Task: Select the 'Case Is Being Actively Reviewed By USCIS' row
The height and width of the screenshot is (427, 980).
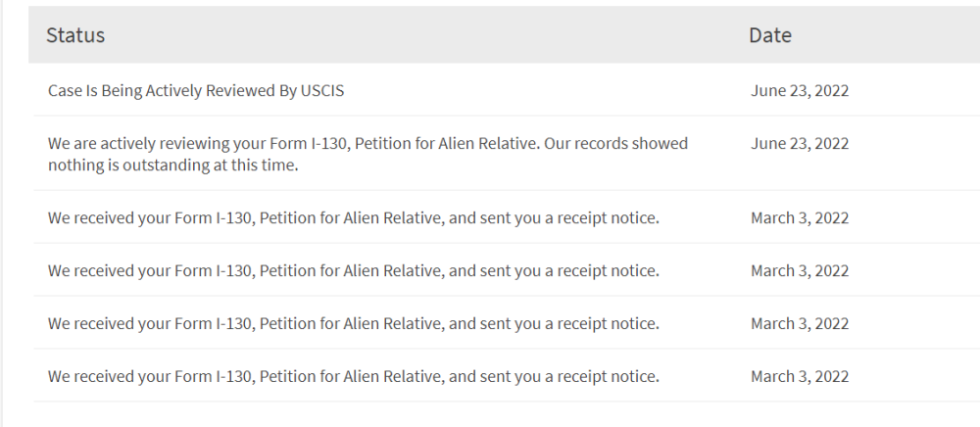Action: coord(507,90)
